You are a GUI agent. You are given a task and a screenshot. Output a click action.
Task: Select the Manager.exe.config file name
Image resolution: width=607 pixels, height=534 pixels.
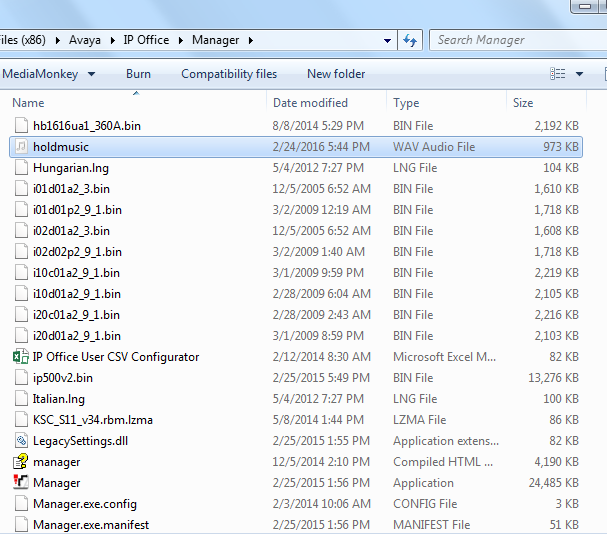[85, 504]
